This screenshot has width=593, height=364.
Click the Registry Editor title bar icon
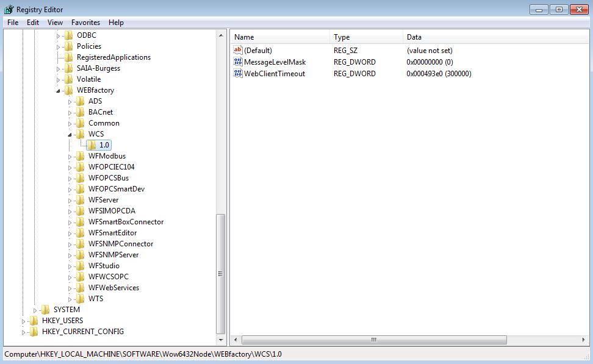coord(10,9)
